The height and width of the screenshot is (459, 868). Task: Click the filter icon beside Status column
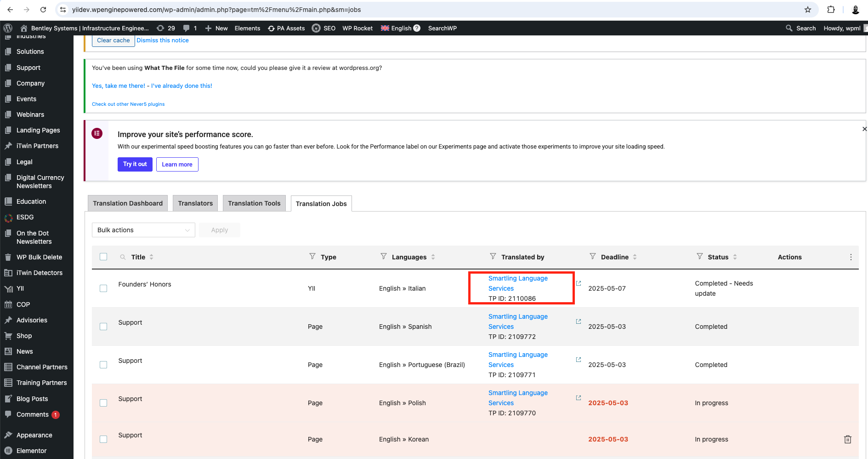click(x=699, y=256)
